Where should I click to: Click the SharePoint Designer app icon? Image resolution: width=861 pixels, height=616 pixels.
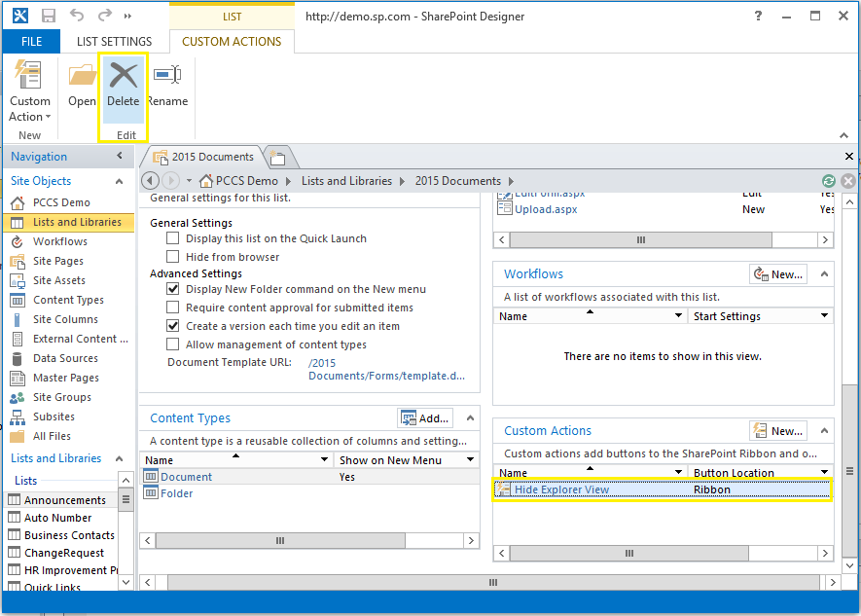click(x=20, y=16)
